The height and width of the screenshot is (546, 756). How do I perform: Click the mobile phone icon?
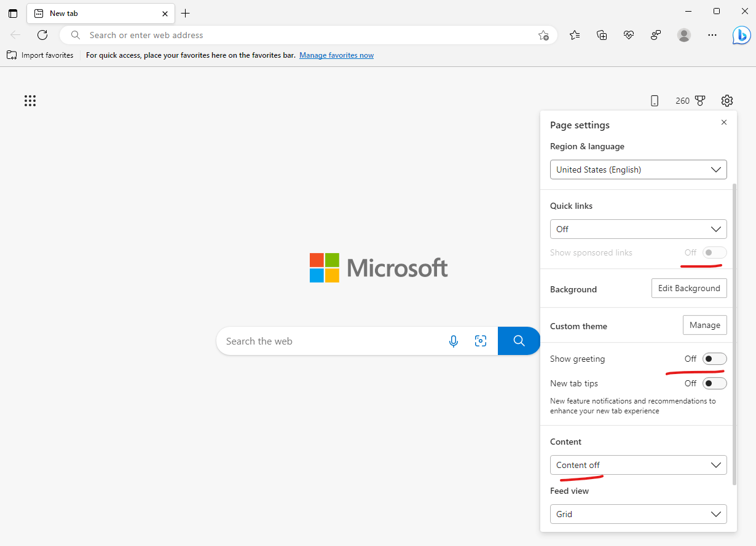tap(655, 101)
